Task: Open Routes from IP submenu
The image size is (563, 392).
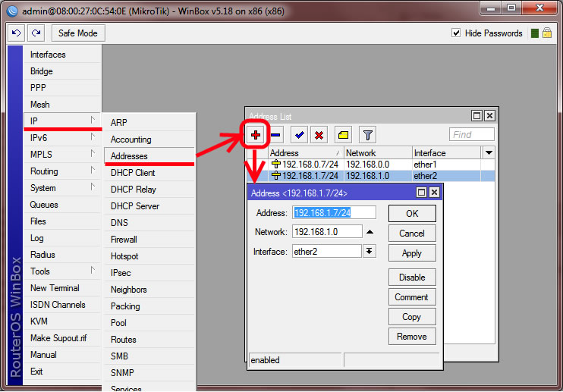Action: [x=149, y=340]
